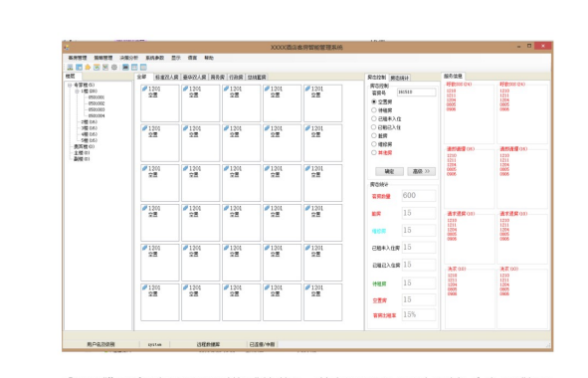Click the app icon in the title bar
The height and width of the screenshot is (378, 588).
(x=67, y=47)
